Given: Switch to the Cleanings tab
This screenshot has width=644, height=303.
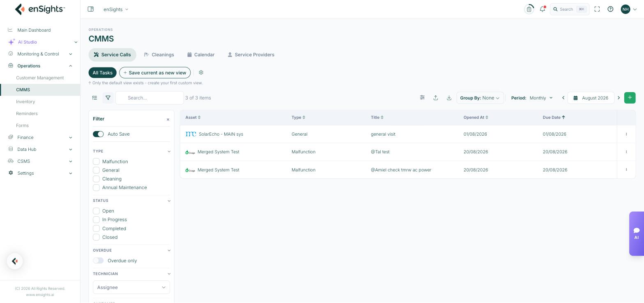Looking at the screenshot, I should (x=159, y=55).
